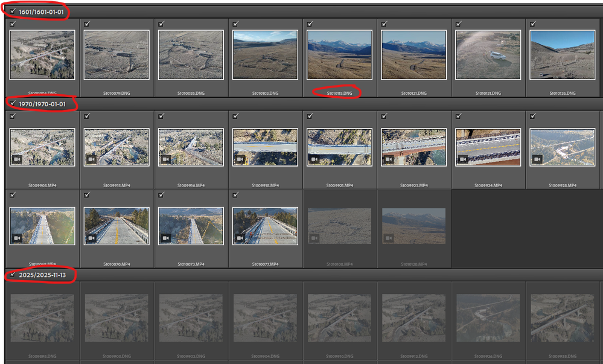Uncheck the S1010115.DNG import checkbox
The height and width of the screenshot is (364, 603).
click(x=310, y=24)
